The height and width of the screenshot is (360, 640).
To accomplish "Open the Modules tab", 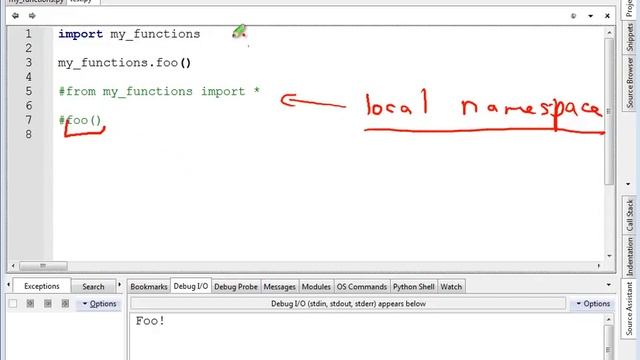I will pyautogui.click(x=316, y=287).
